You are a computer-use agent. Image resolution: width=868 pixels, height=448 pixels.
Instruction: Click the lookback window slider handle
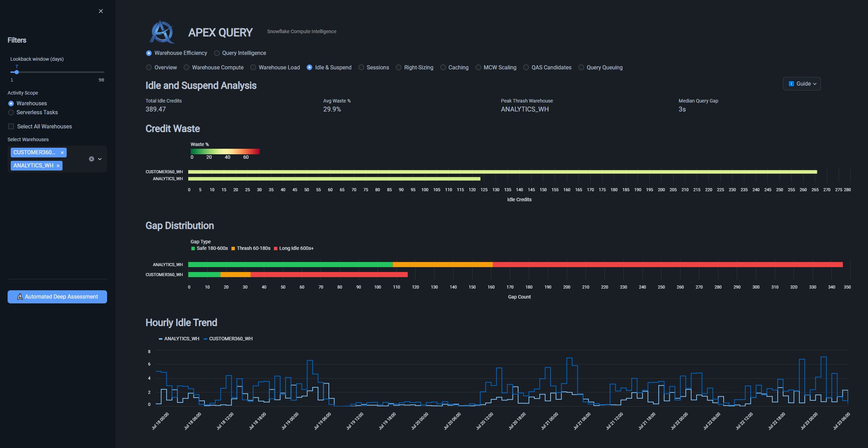[x=17, y=72]
